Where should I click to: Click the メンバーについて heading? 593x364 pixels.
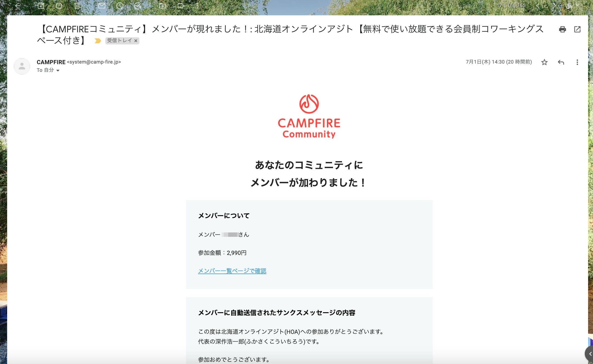(224, 216)
